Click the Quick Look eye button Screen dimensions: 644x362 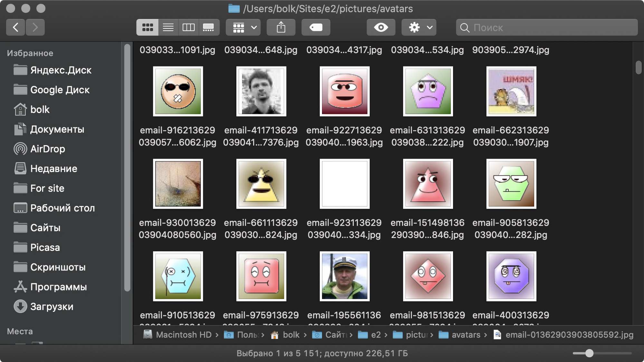381,27
